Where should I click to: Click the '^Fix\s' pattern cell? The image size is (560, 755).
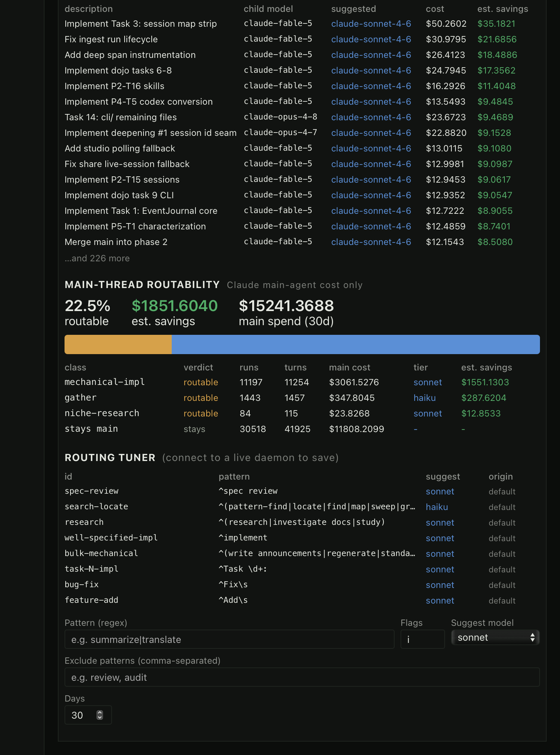[x=233, y=585]
